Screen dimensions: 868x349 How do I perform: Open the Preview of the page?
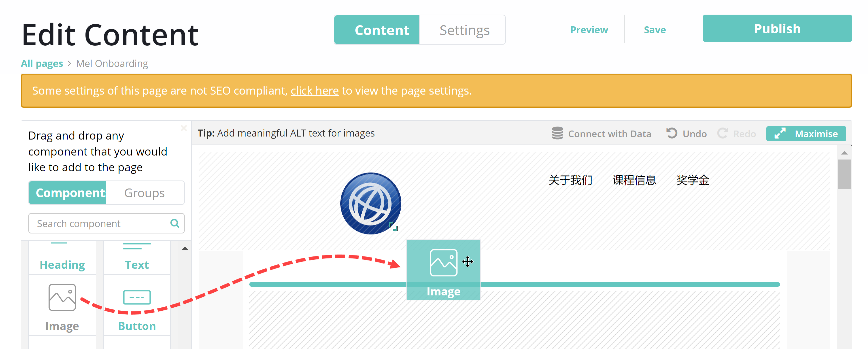589,30
